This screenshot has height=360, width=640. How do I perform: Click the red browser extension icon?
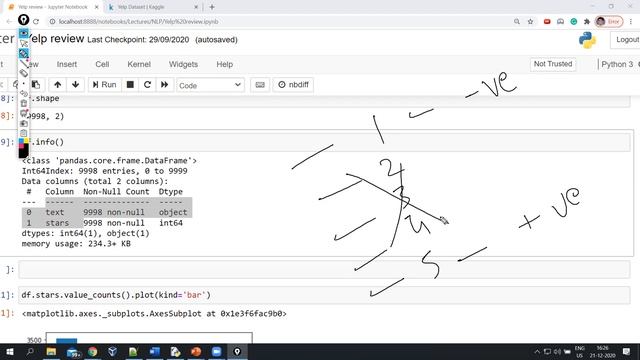coord(547,21)
